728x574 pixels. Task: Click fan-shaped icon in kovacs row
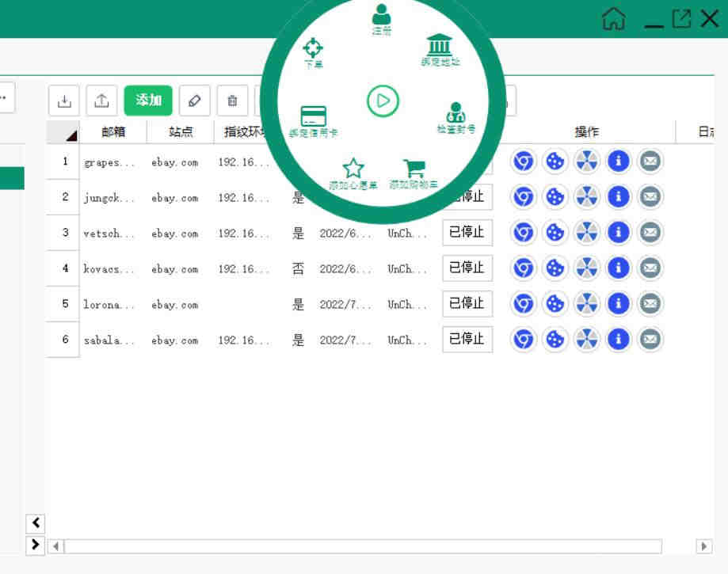pyautogui.click(x=587, y=268)
